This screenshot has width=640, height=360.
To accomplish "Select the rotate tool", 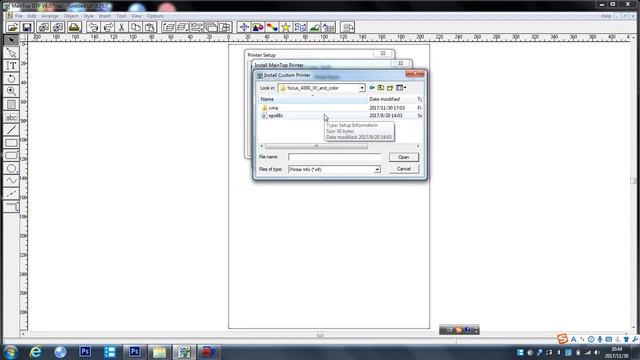I will tap(11, 78).
